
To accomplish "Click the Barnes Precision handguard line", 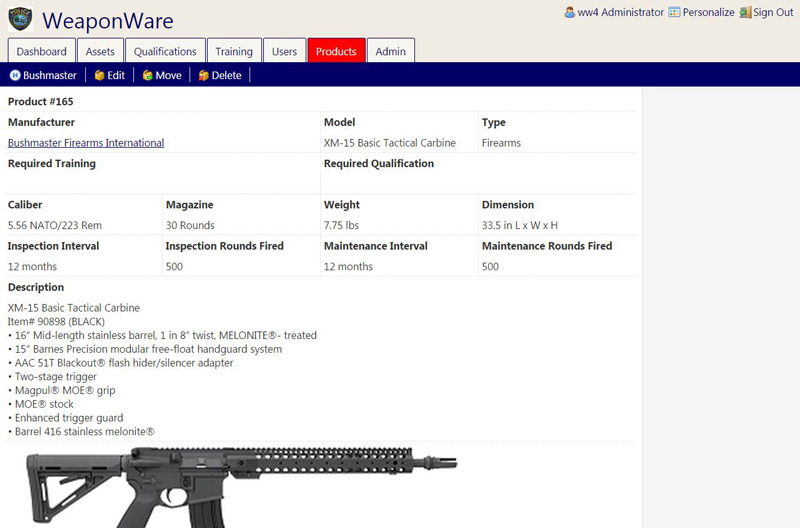I will pyautogui.click(x=145, y=349).
